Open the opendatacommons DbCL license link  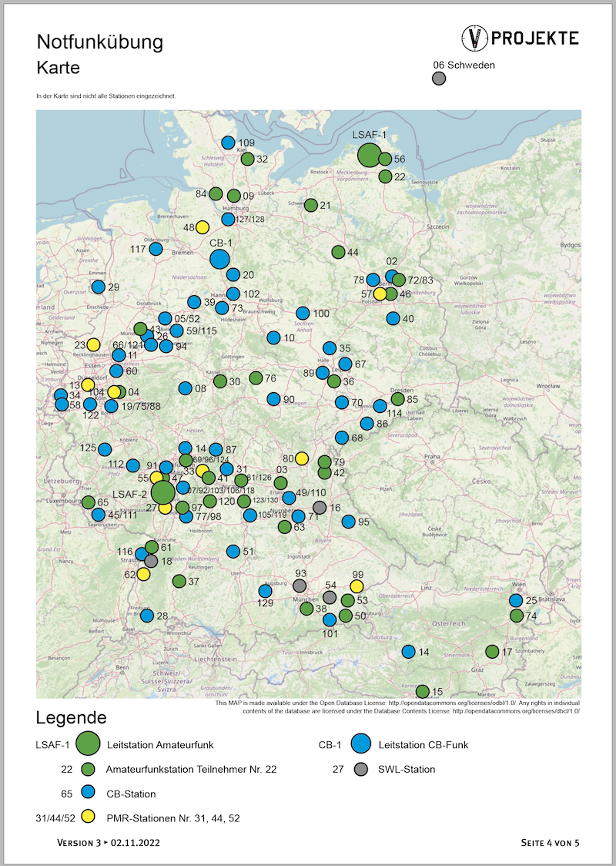click(x=515, y=711)
